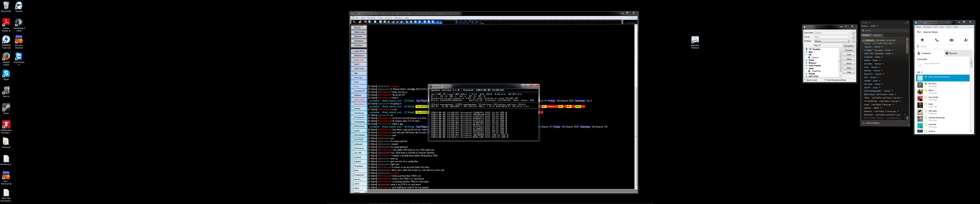The image size is (980, 204).
Task: Toggle Mute Microphone/Binds checkbox in Ventrilo
Action: (x=825, y=80)
